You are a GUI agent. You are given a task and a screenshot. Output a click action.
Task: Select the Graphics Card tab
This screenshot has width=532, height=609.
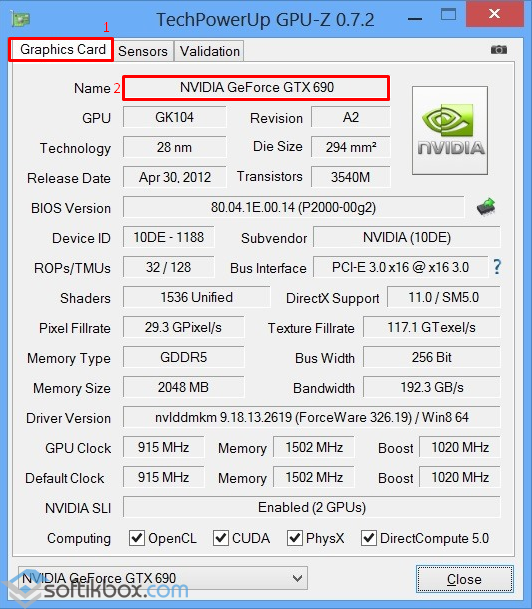point(61,50)
